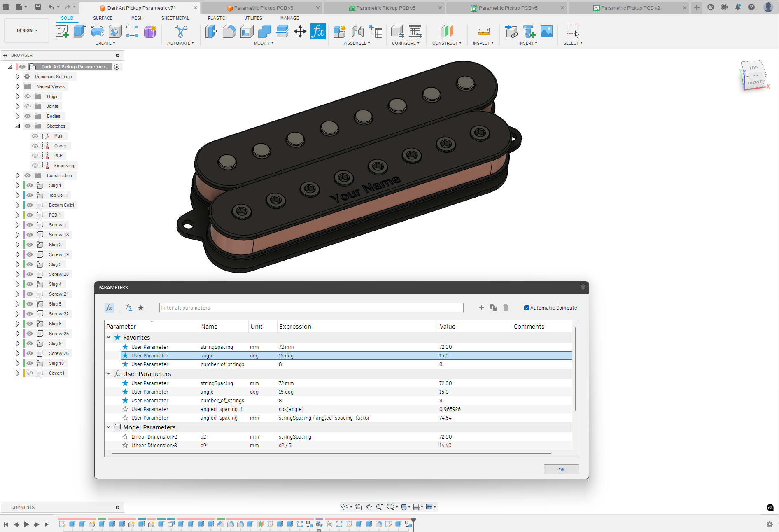Image resolution: width=779 pixels, height=532 pixels.
Task: Close the Parameters dialog
Action: pyautogui.click(x=583, y=287)
